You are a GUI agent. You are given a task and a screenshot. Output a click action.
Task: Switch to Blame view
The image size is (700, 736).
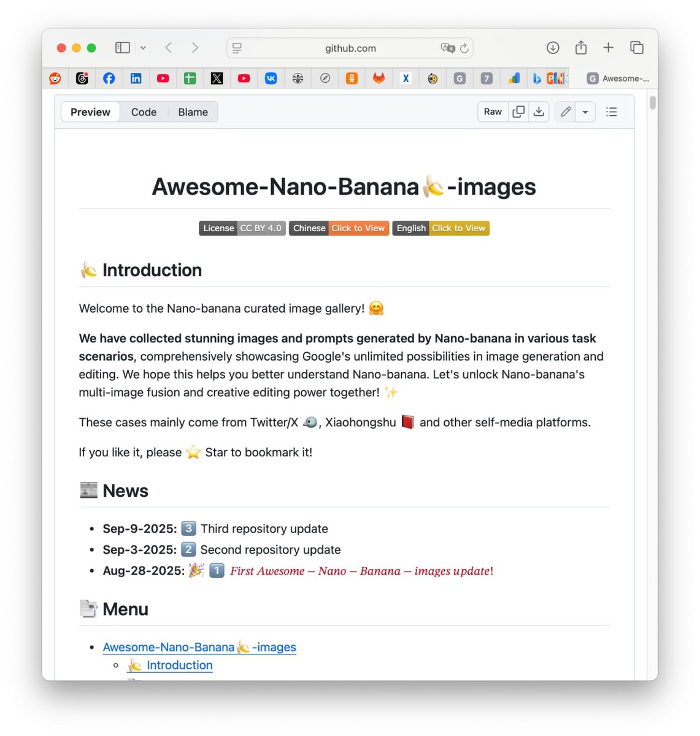point(193,112)
